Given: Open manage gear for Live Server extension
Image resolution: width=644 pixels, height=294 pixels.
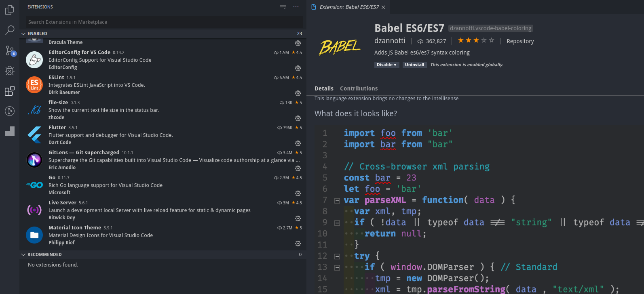Looking at the screenshot, I should click(x=298, y=218).
